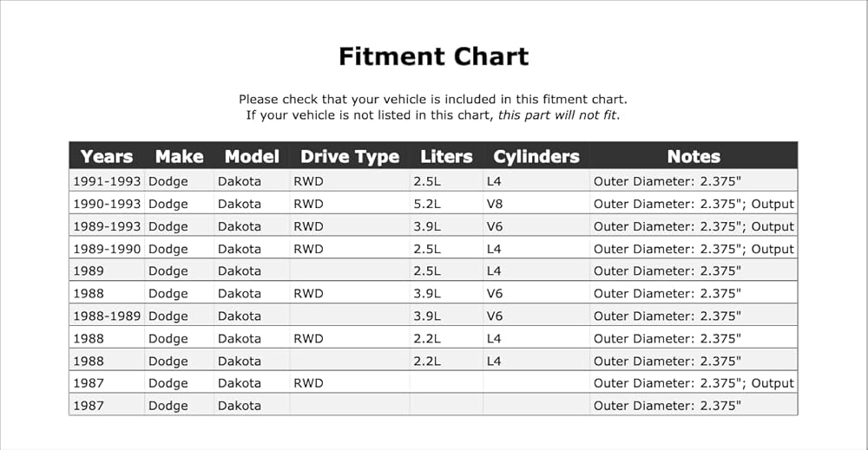This screenshot has height=450, width=868.
Task: Click the Make column header
Action: click(x=179, y=156)
